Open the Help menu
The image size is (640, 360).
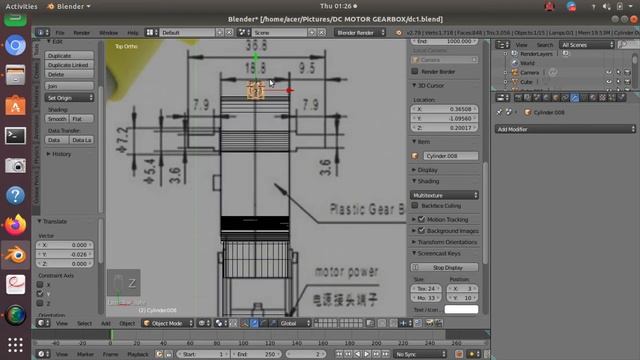click(133, 33)
